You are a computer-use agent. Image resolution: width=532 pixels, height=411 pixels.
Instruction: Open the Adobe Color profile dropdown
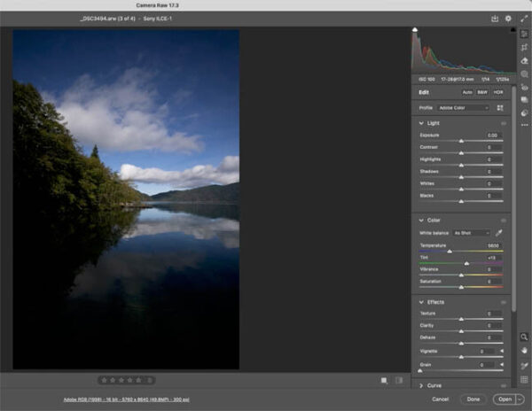463,108
